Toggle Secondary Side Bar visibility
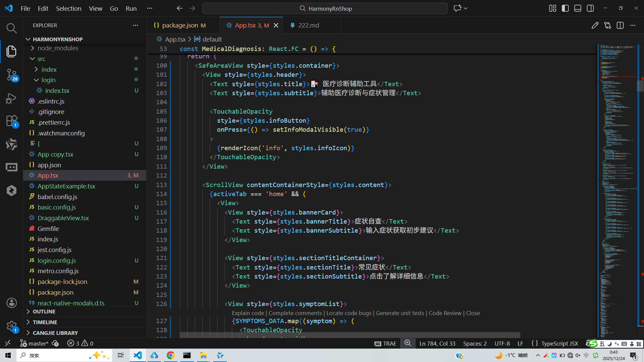Image resolution: width=644 pixels, height=362 pixels. [590, 8]
